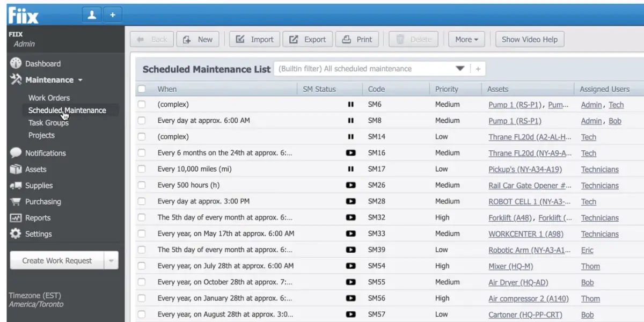This screenshot has width=644, height=322.
Task: Add a filter with the plus button
Action: [478, 69]
